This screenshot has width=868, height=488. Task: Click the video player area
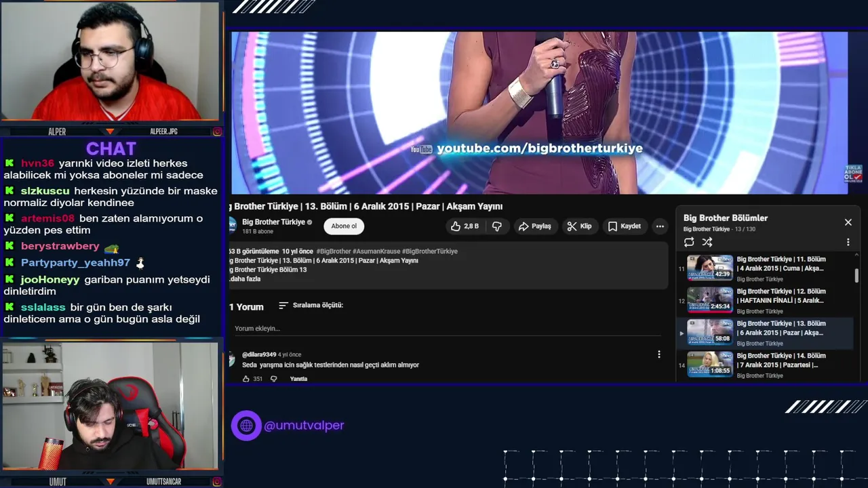(539, 113)
